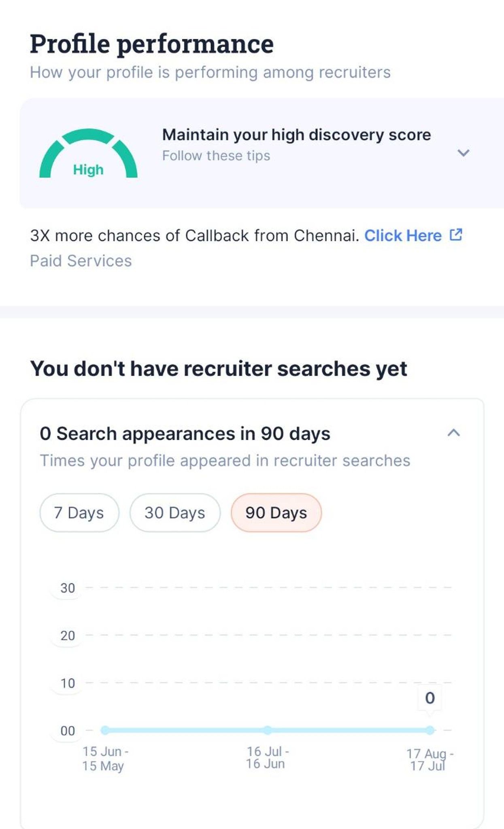Click the Paid Services label

point(81,261)
